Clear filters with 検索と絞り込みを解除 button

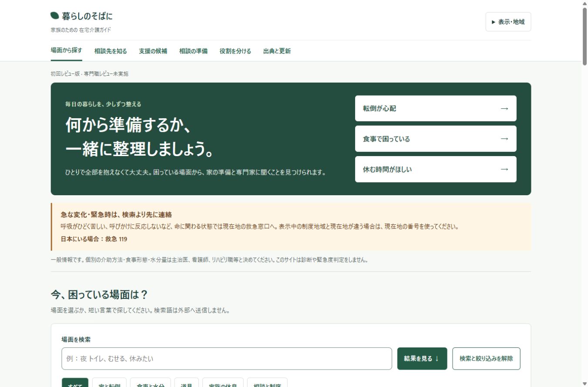point(486,359)
